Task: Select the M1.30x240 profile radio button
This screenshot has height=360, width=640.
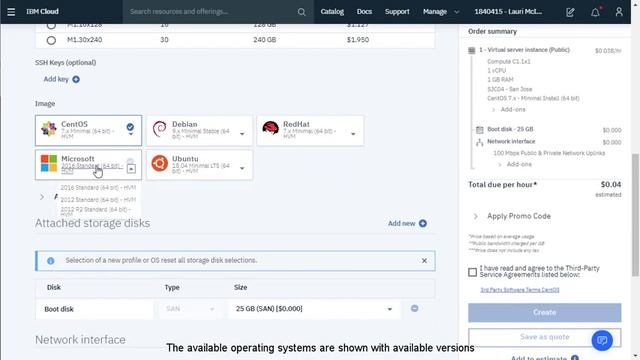Action: (x=51, y=40)
